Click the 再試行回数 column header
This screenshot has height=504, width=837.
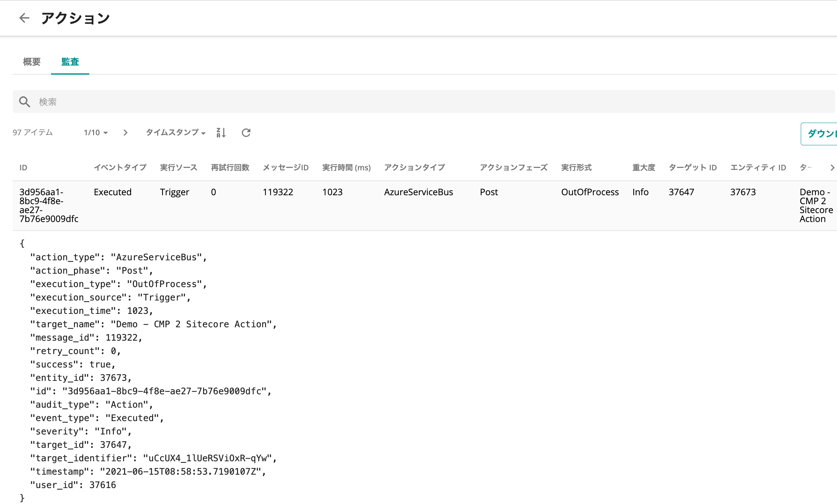230,167
